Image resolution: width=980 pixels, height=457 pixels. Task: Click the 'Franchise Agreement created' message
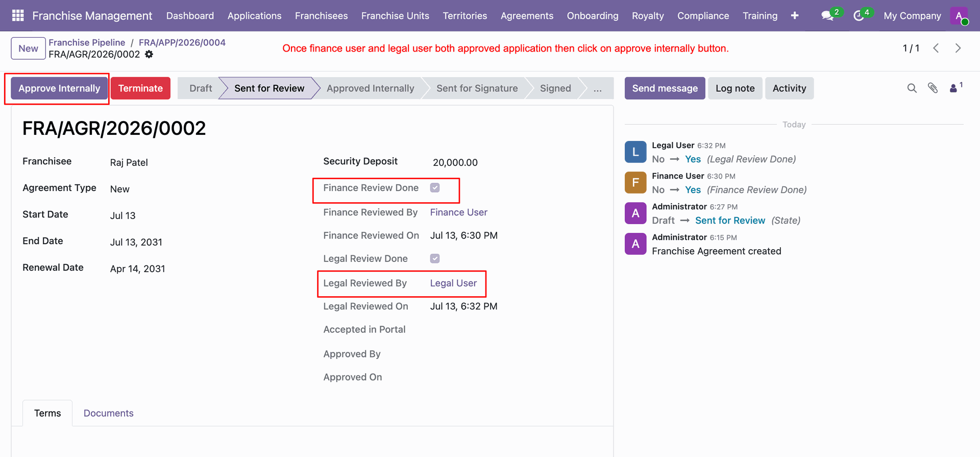pos(716,251)
